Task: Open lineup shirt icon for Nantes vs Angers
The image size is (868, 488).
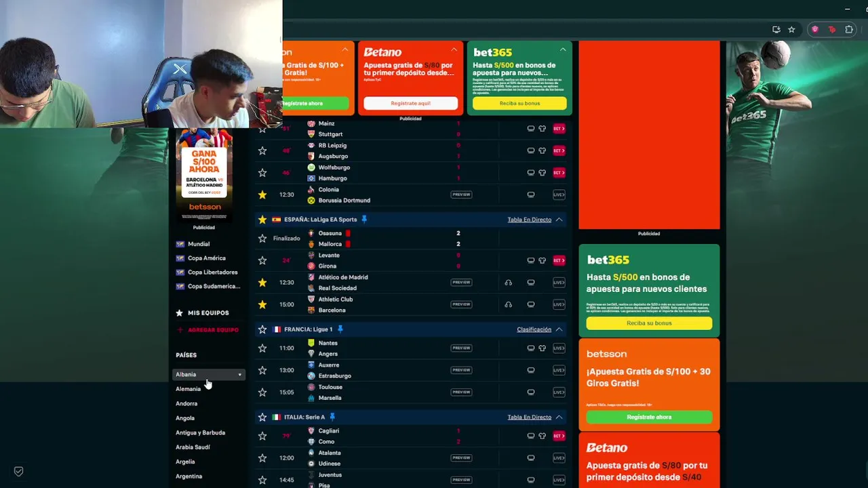Action: coord(542,348)
